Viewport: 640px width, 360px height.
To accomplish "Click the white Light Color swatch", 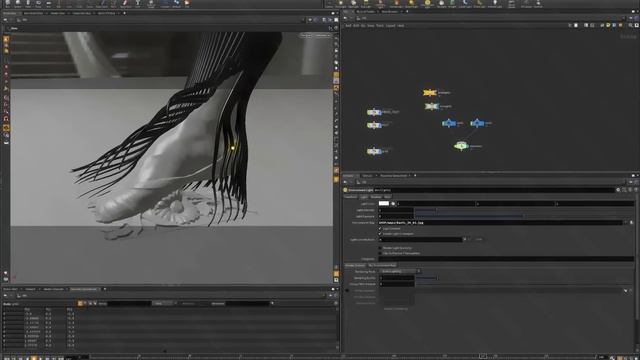I will (384, 203).
